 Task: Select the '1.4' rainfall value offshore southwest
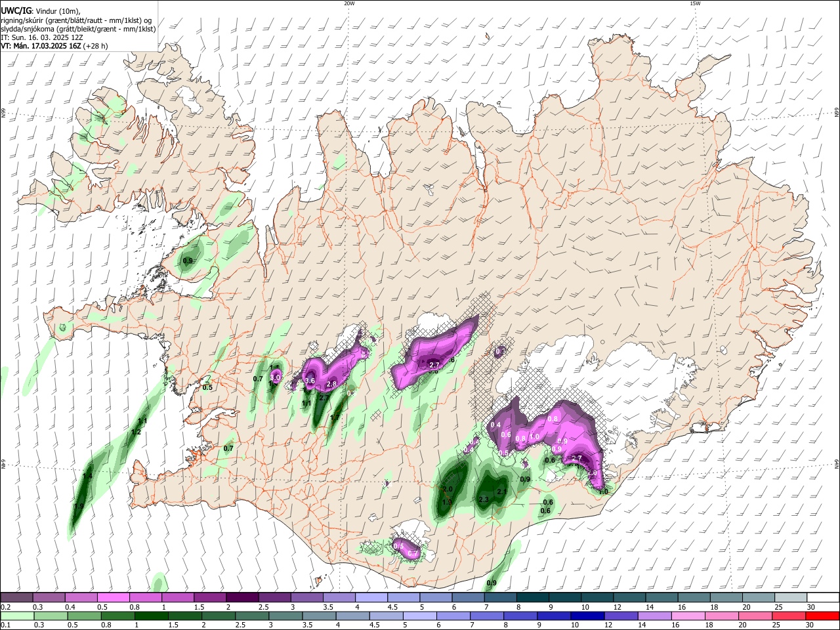coord(87,476)
